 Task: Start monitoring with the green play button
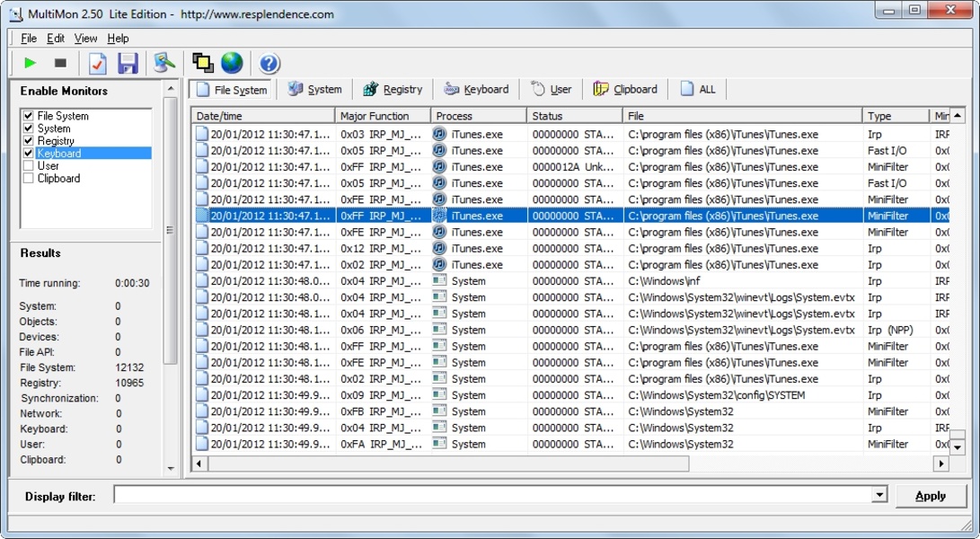[x=31, y=63]
